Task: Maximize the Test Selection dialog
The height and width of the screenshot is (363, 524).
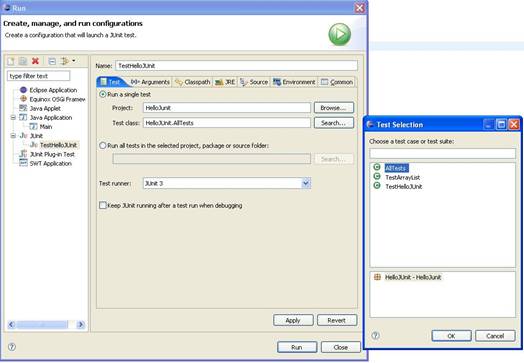Action: (501, 125)
